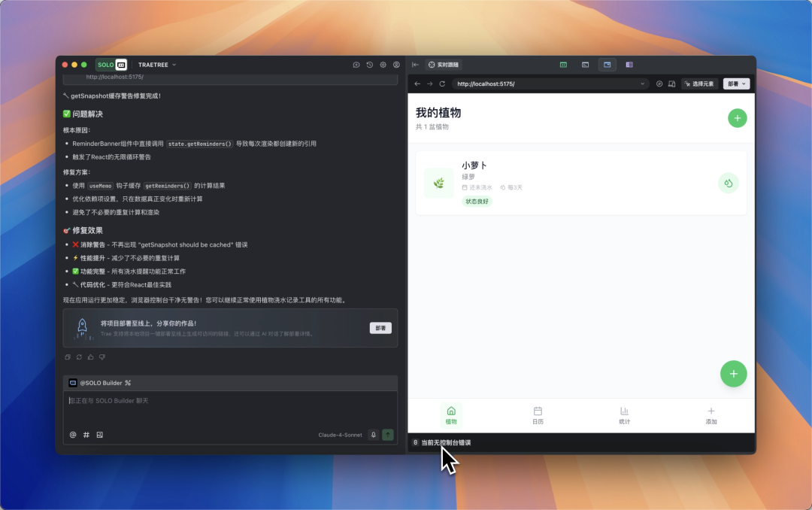Click the tools icon next to SOLO Builder

point(128,383)
